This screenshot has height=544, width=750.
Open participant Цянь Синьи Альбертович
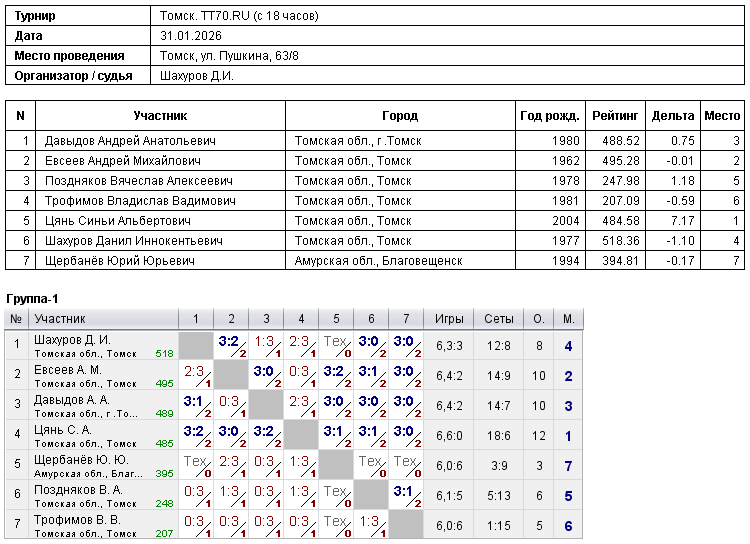pos(122,221)
